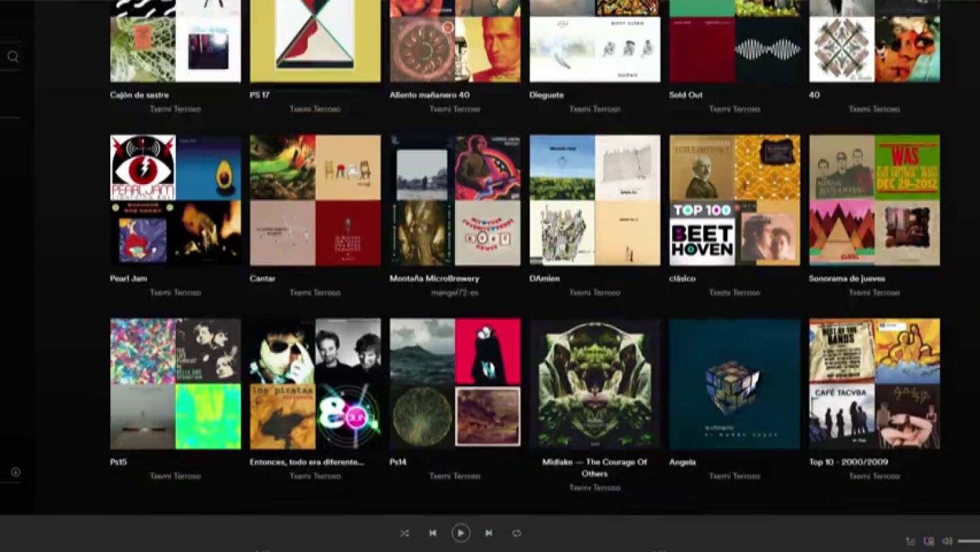
Task: Open Txemi Terroso under Top 10 - 2000/2009
Action: (x=874, y=476)
